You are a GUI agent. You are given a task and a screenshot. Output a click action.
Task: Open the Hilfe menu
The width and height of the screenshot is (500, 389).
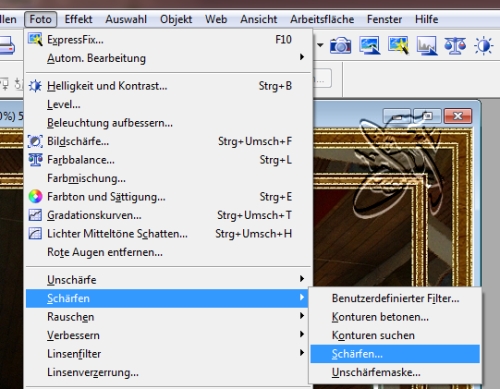pos(426,19)
